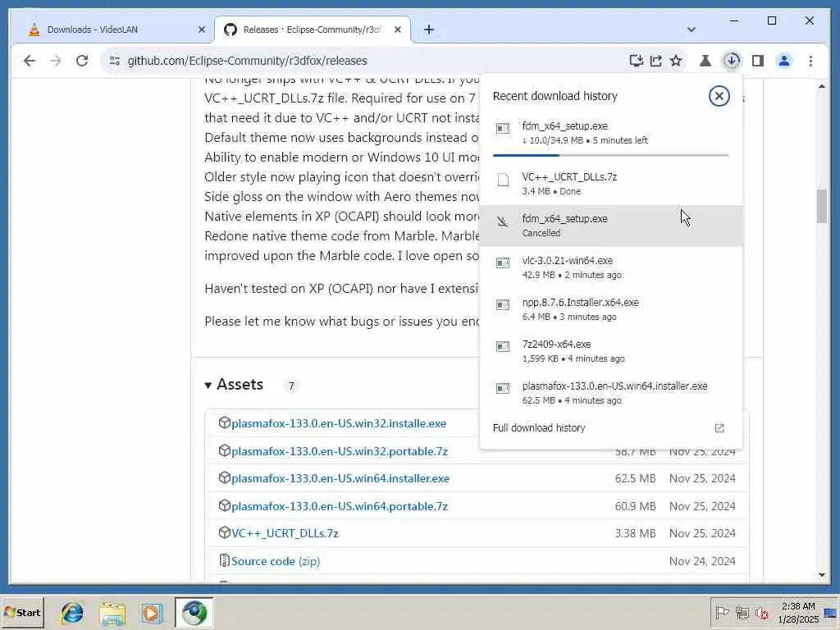Screen dimensions: 840x630
Task: Click the muted volume tray icon
Action: point(761,613)
